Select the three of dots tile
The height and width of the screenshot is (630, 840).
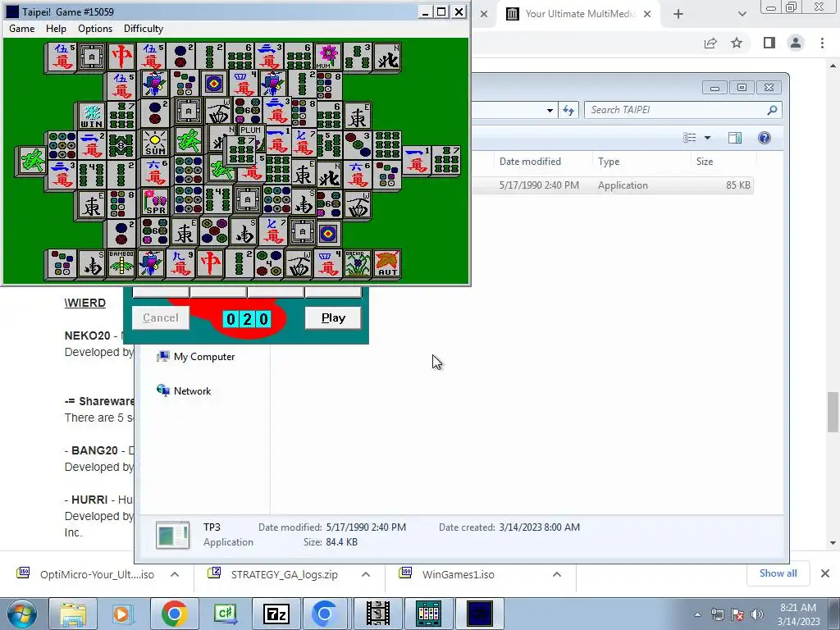click(358, 144)
